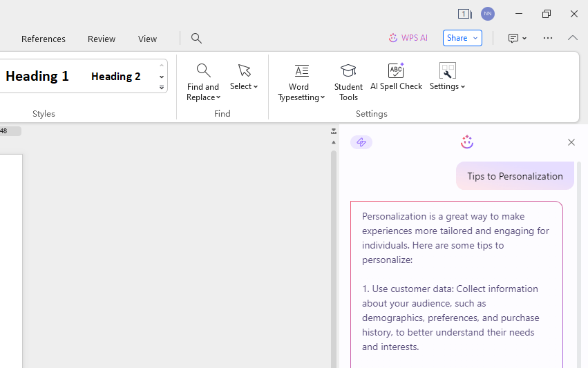Expand the Share button dropdown arrow
The width and height of the screenshot is (588, 368).
click(x=475, y=38)
